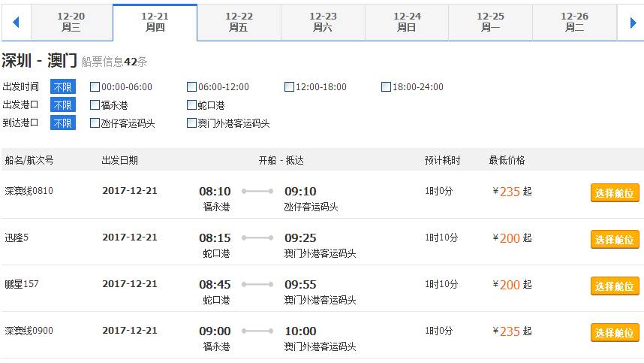
Task: Select the 澳门外港客运码头 arrival checkbox
Action: pyautogui.click(x=191, y=123)
